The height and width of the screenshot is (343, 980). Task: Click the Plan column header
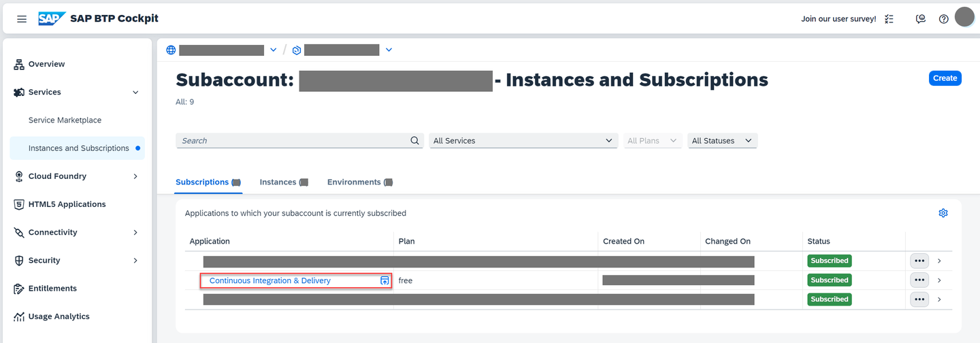[x=406, y=242]
